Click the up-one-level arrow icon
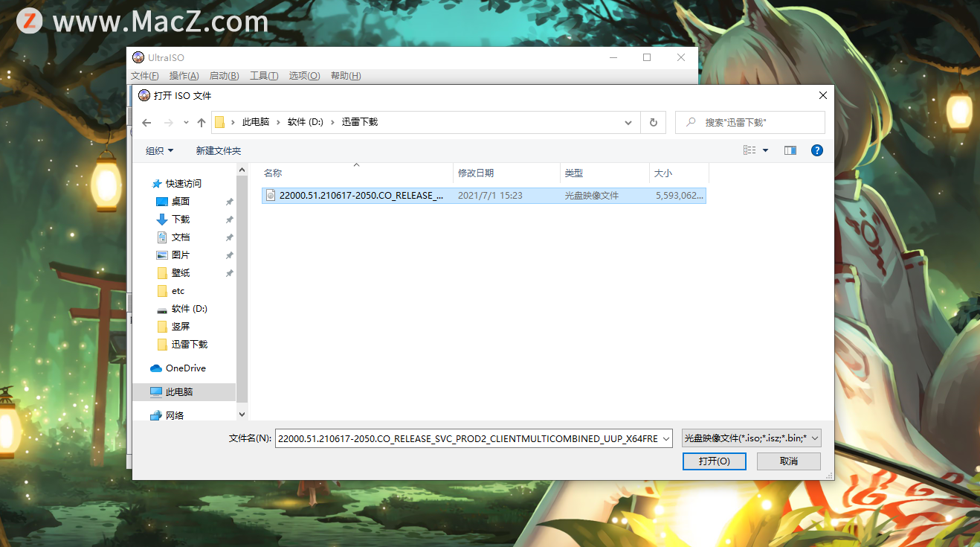 coord(202,123)
